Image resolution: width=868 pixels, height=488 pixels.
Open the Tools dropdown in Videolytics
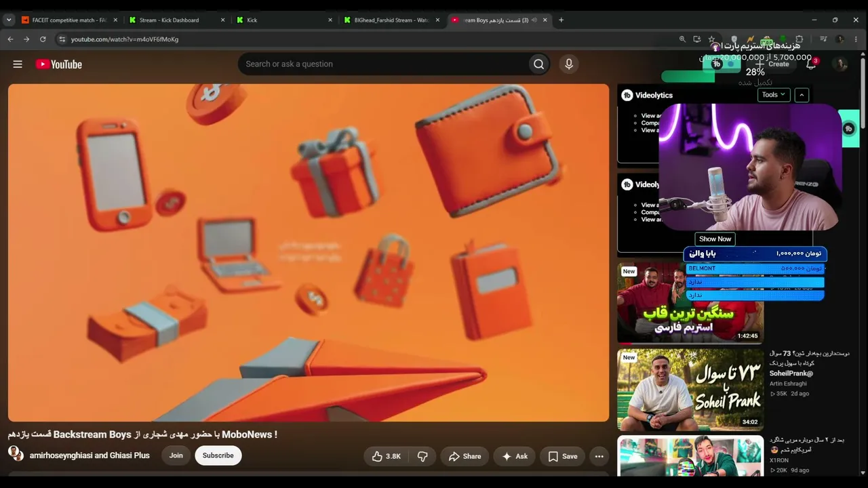774,95
